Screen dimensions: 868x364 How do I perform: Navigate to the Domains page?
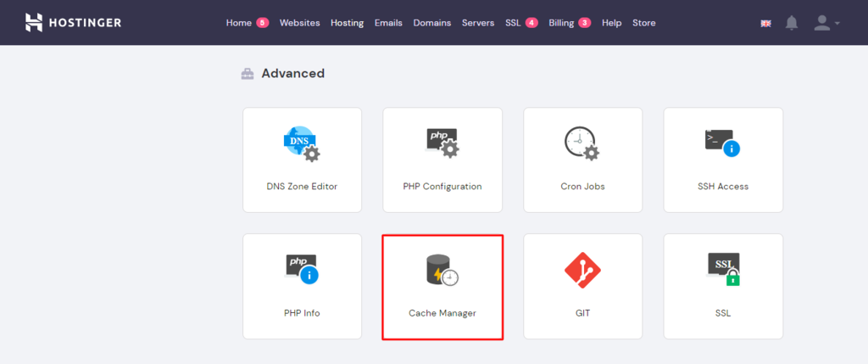(432, 23)
